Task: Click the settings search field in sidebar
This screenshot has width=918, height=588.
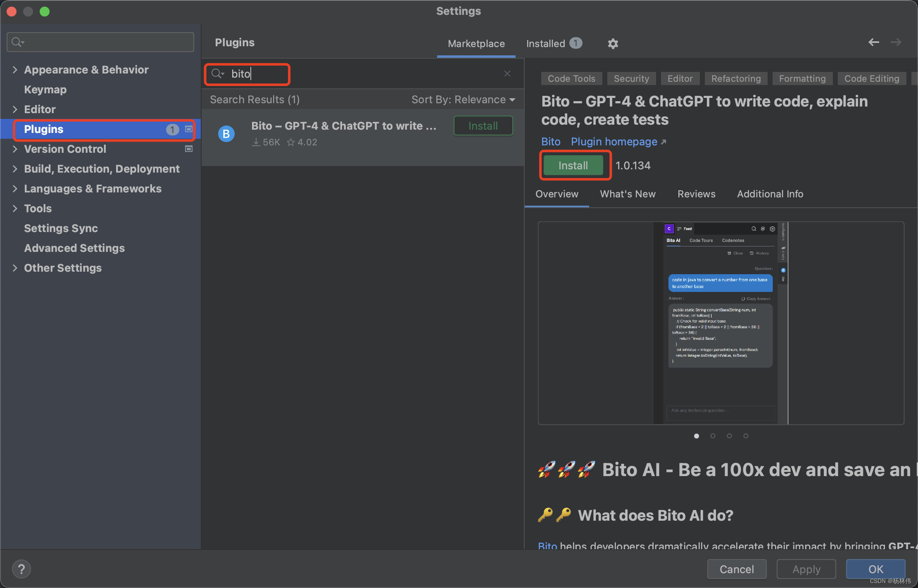Action: (100, 42)
